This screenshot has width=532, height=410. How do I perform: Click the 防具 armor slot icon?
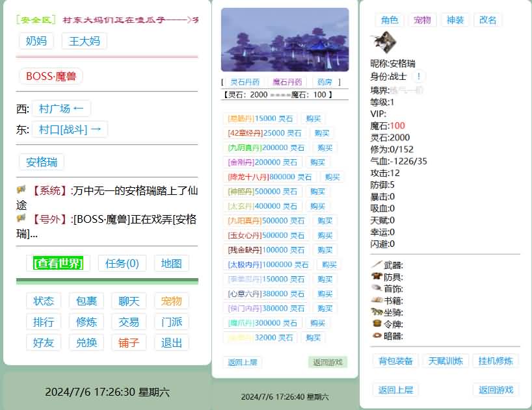click(377, 277)
